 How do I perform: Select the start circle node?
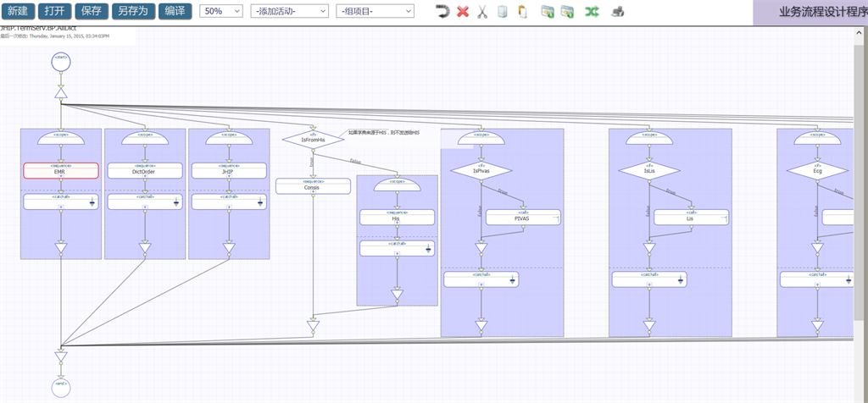coord(60,63)
